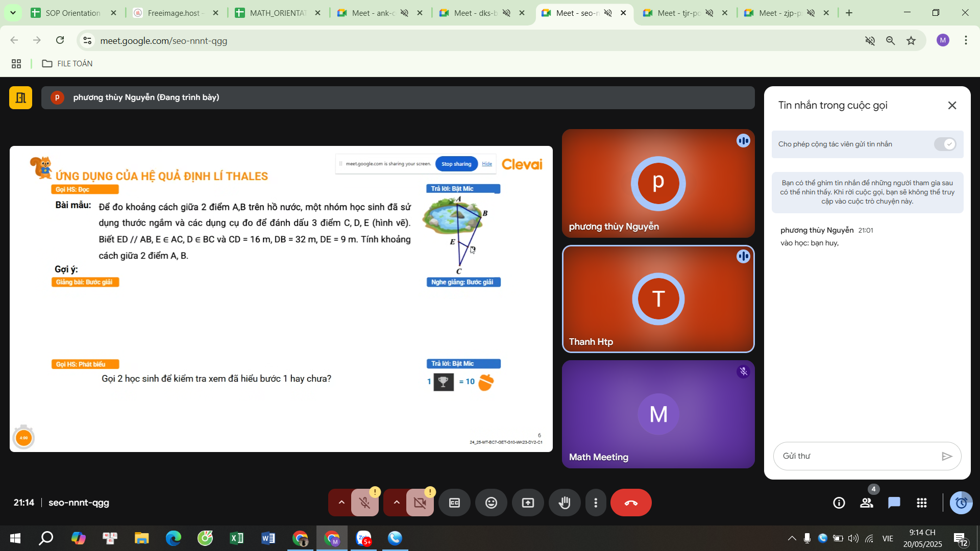
Task: Switch to the MATH_ORIENTAT browser tab
Action: (278, 13)
